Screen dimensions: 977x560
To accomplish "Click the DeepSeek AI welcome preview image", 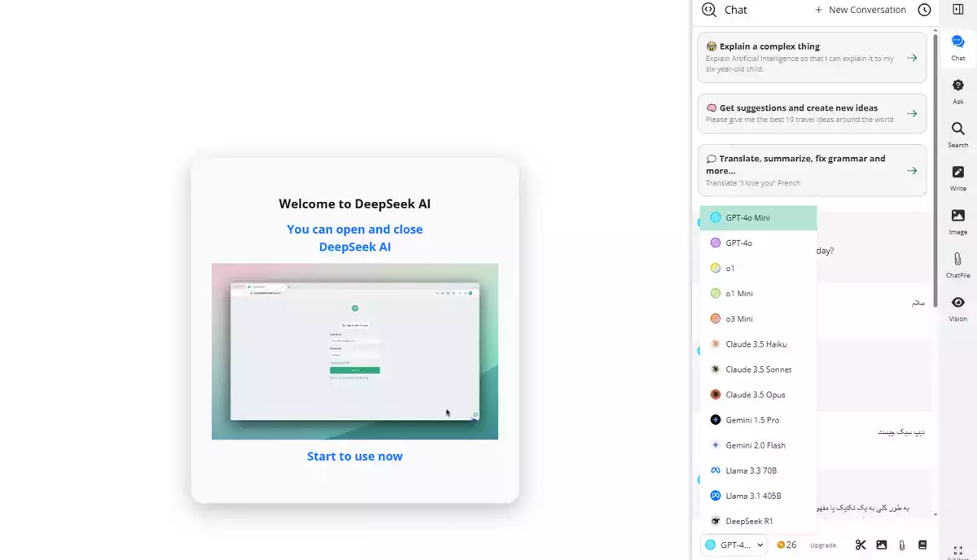I will point(355,351).
